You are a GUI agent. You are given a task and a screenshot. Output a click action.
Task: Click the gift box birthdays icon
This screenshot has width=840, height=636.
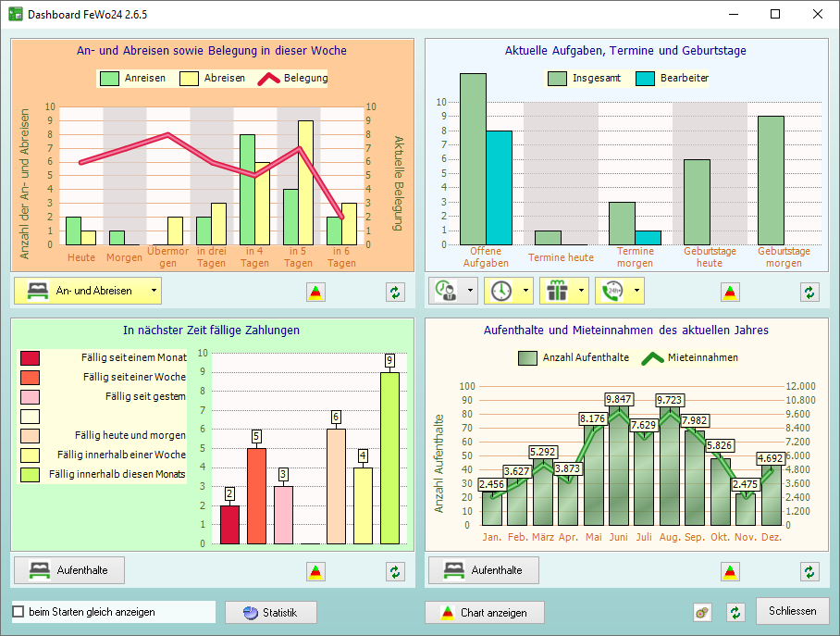click(x=556, y=291)
